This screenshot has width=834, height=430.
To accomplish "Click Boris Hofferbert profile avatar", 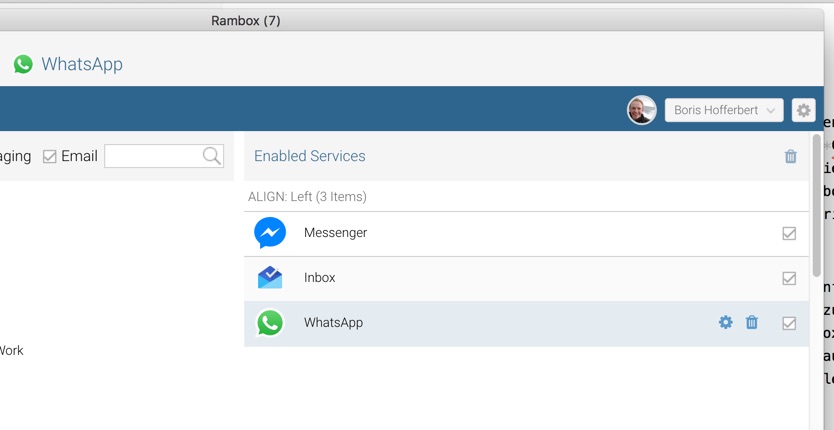I will point(642,110).
